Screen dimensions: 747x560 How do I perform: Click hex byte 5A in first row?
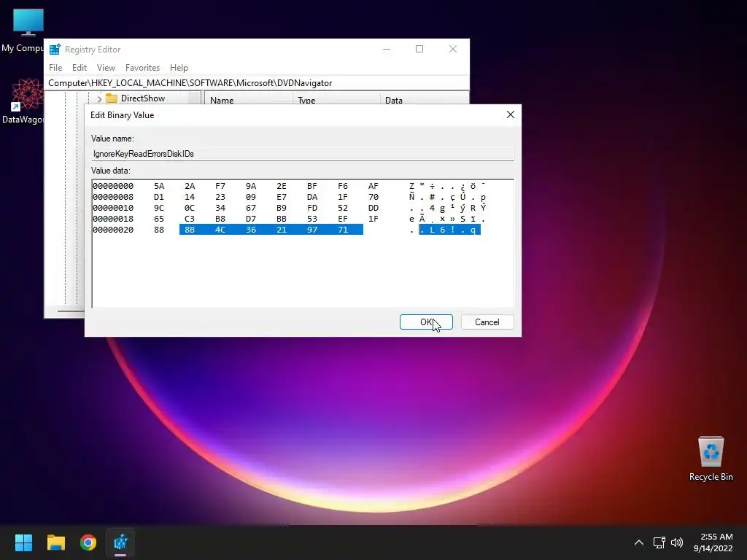point(158,186)
